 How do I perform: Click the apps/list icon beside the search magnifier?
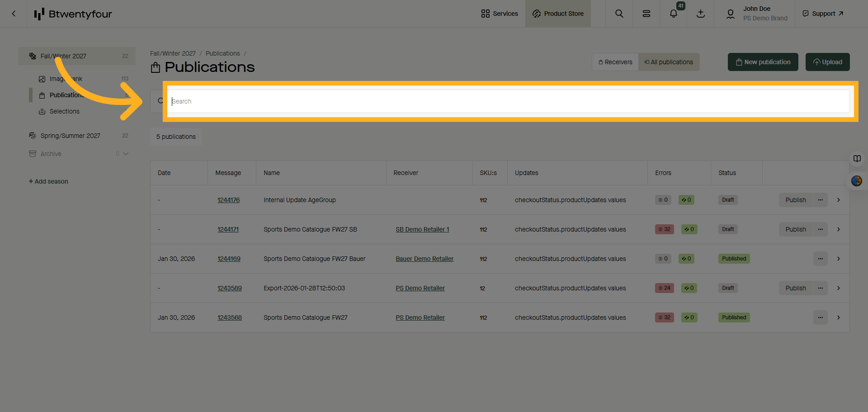coord(646,14)
